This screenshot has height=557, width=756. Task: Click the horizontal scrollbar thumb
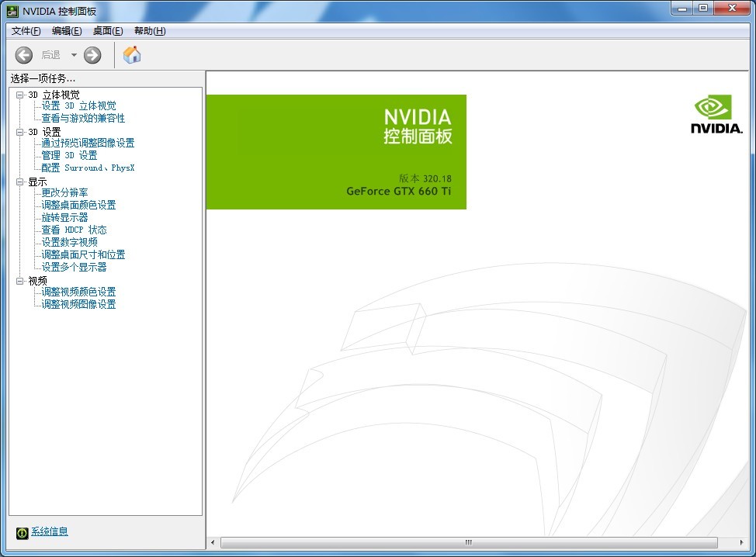tap(469, 542)
